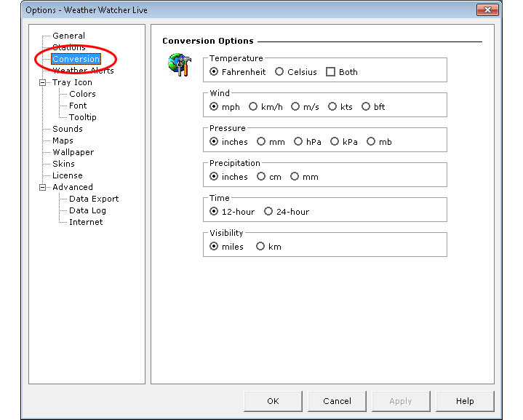The image size is (523, 420).
Task: Select inches for Precipitation
Action: pyautogui.click(x=214, y=176)
